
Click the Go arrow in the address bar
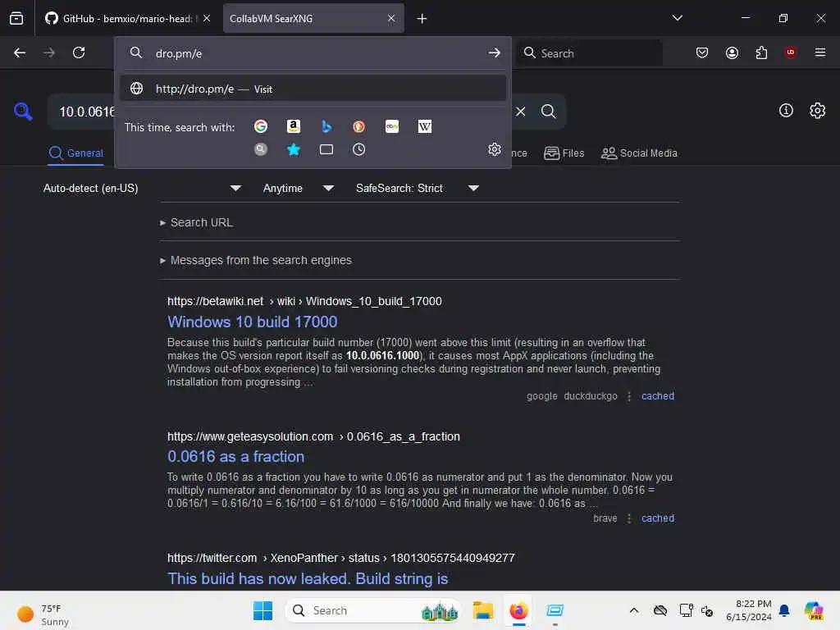coord(494,53)
